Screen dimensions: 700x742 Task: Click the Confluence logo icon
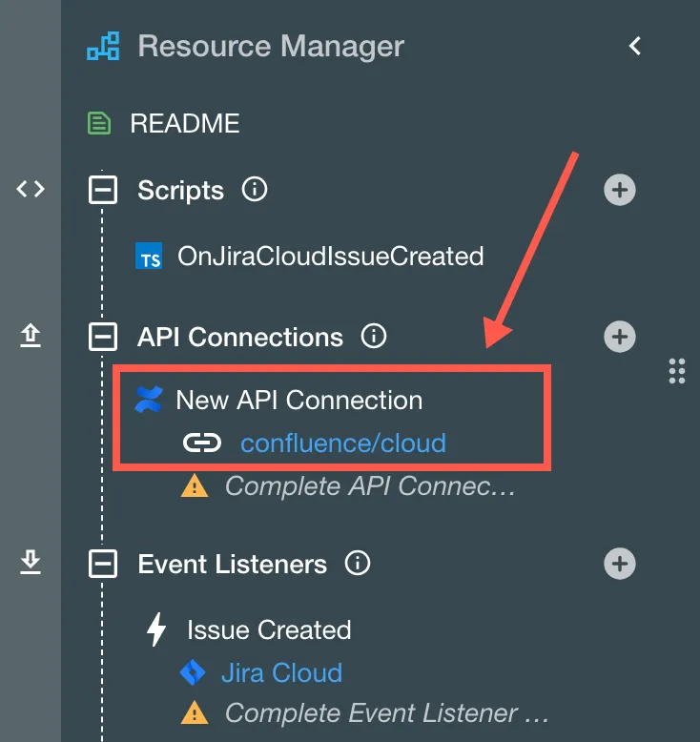pyautogui.click(x=149, y=400)
